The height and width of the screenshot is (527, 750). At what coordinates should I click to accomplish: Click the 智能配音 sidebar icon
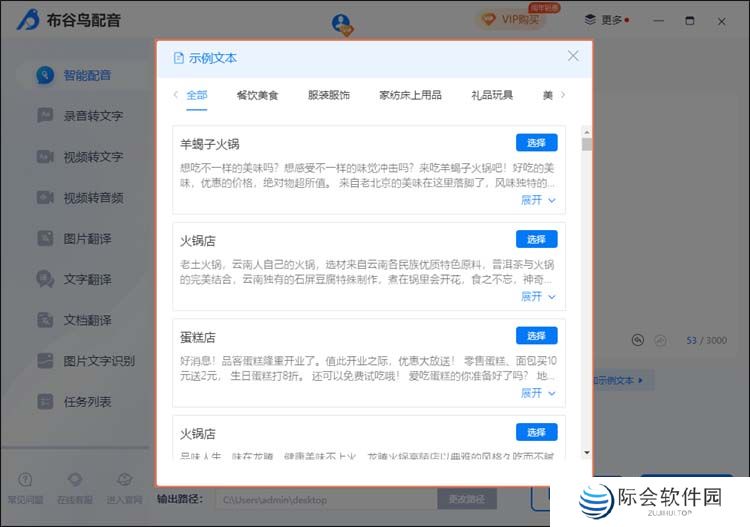(x=44, y=75)
